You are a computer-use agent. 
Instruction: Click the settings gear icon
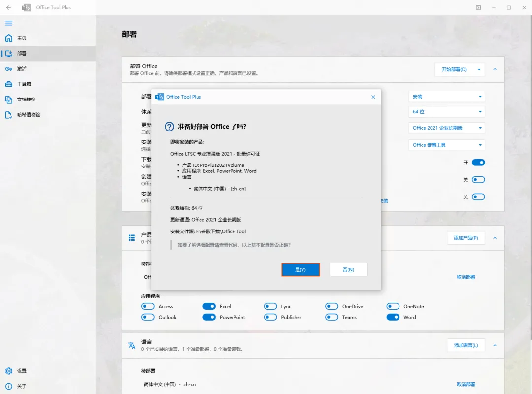(9, 371)
